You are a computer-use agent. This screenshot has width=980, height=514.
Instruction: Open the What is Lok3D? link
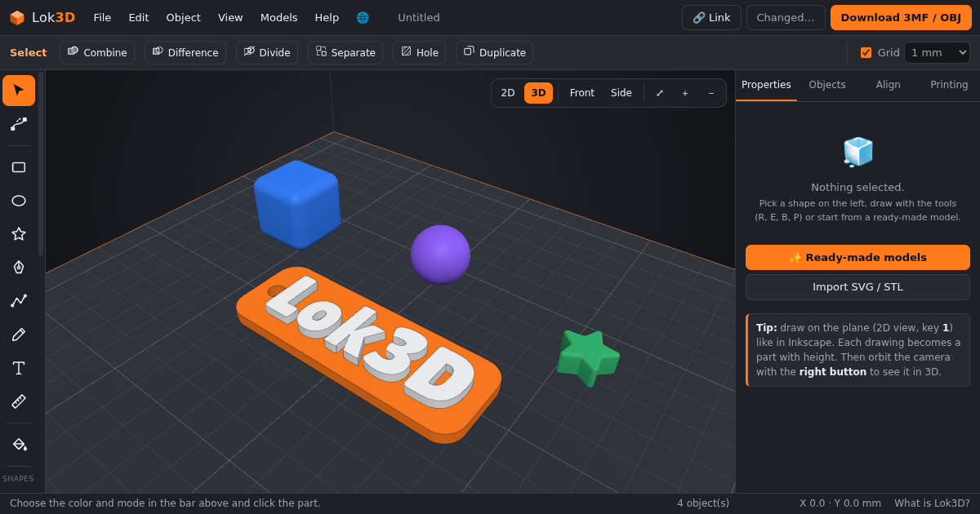tap(932, 503)
